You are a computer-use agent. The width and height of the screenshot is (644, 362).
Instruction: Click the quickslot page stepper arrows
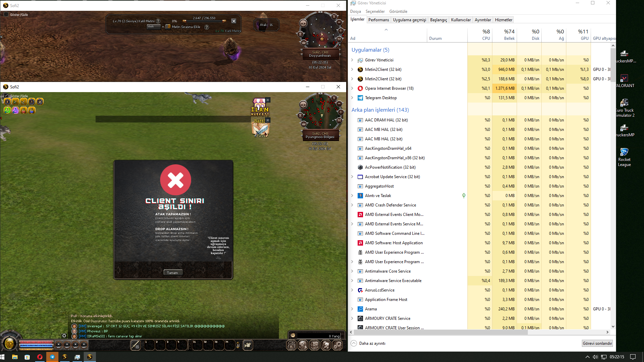coord(238,345)
